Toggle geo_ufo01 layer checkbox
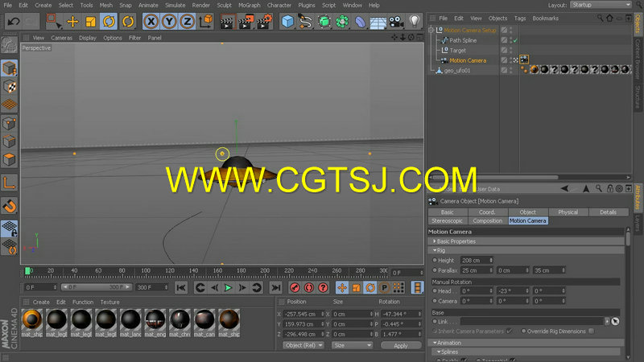Image resolution: width=644 pixels, height=362 pixels. [x=504, y=70]
